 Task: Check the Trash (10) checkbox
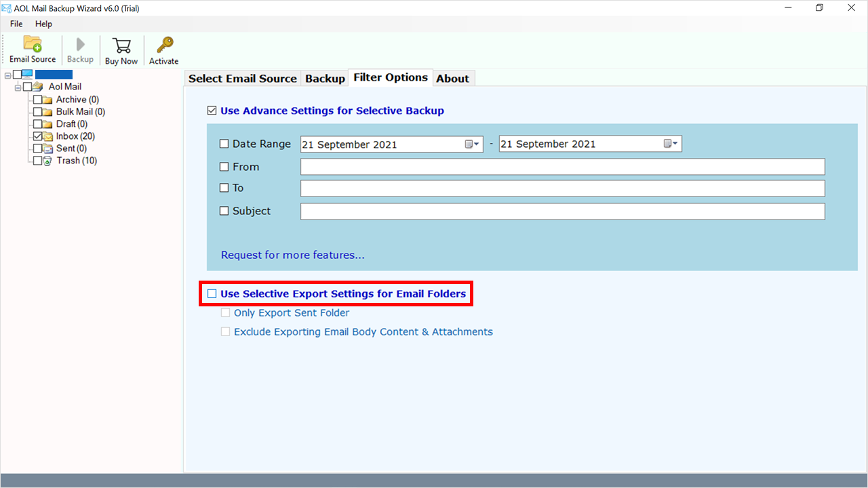[x=37, y=161]
